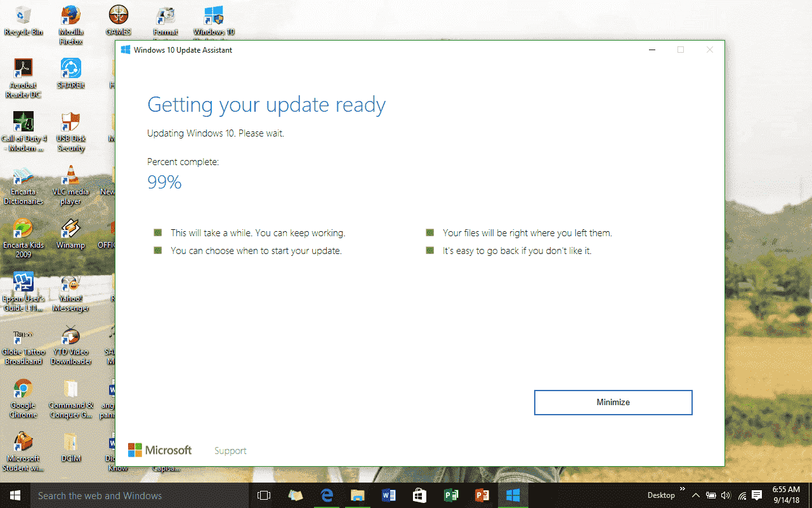The height and width of the screenshot is (508, 812).
Task: Click the 'Getting your update ready' heading
Action: [x=266, y=105]
